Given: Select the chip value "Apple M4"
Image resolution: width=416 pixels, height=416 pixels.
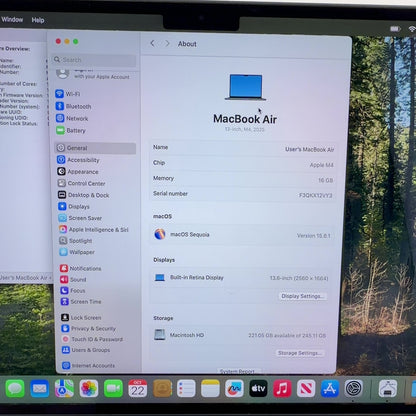Looking at the screenshot, I should [x=321, y=165].
